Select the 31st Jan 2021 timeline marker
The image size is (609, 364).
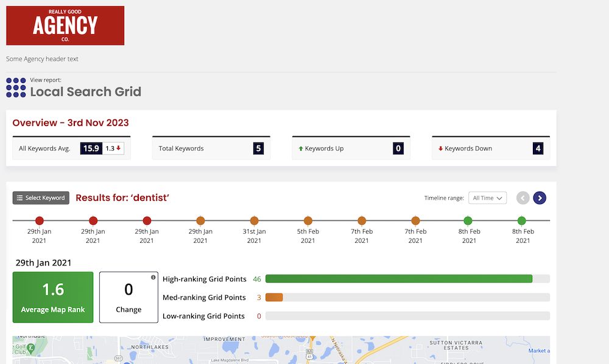pyautogui.click(x=254, y=220)
